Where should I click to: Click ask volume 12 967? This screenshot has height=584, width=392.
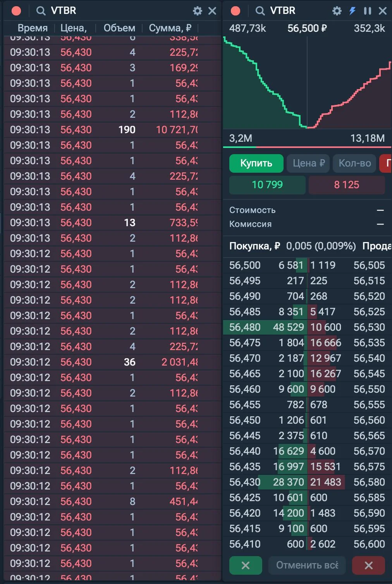point(326,358)
